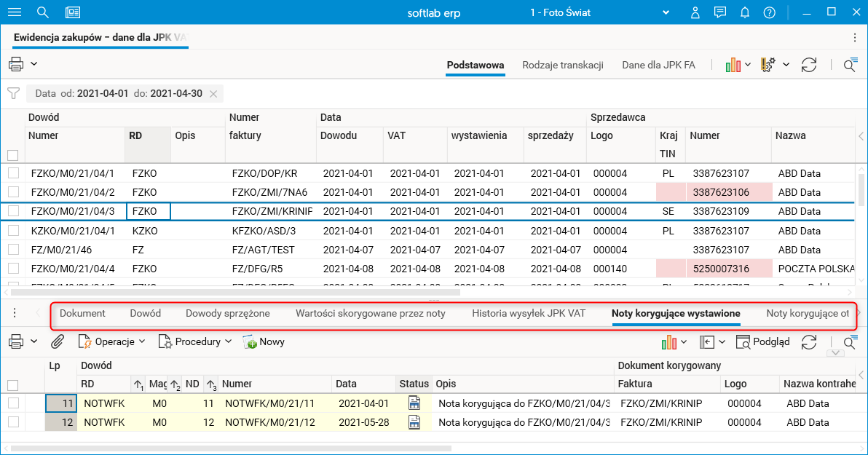Click the Nowy button
The height and width of the screenshot is (455, 868).
tap(264, 341)
